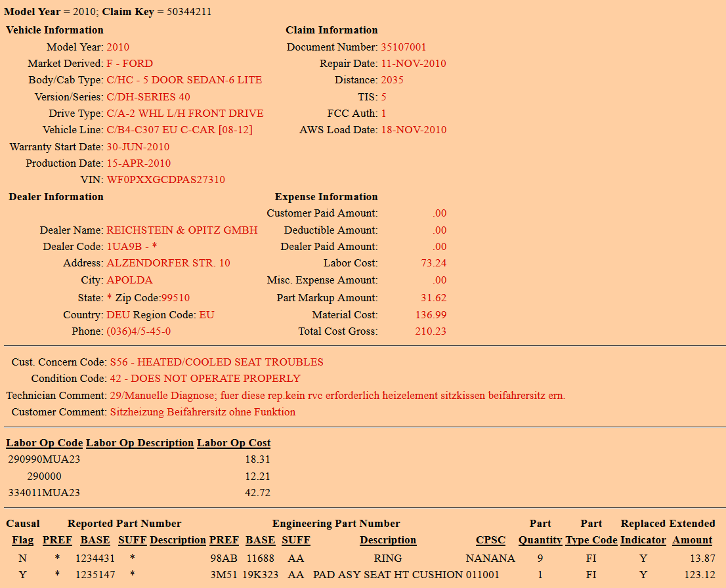Click labor op code 290990MUA23
Viewport: 726px width, 588px height.
(44, 459)
